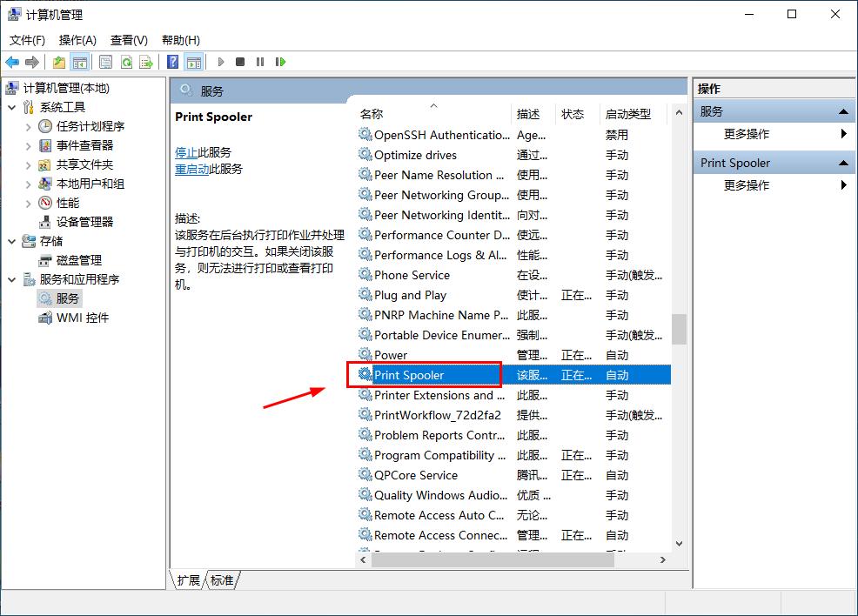Click the Back navigation arrow in toolbar

pyautogui.click(x=11, y=61)
